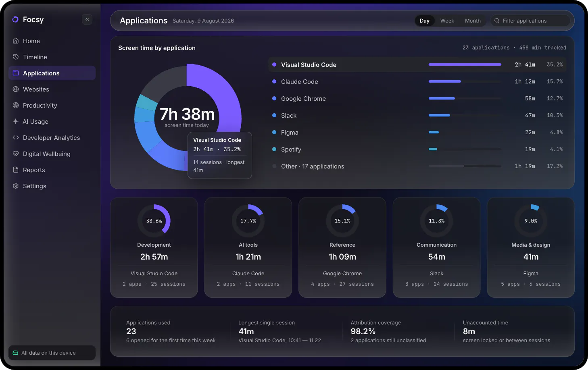
Task: Click the Applications window icon
Action: click(x=16, y=73)
